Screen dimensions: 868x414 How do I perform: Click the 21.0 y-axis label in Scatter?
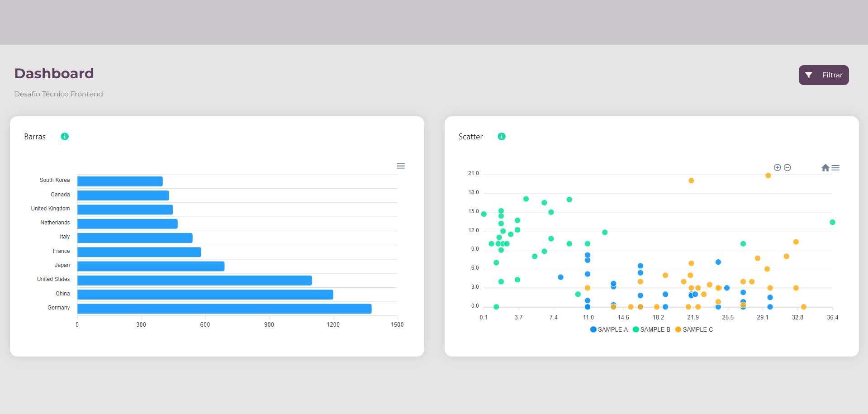[473, 174]
